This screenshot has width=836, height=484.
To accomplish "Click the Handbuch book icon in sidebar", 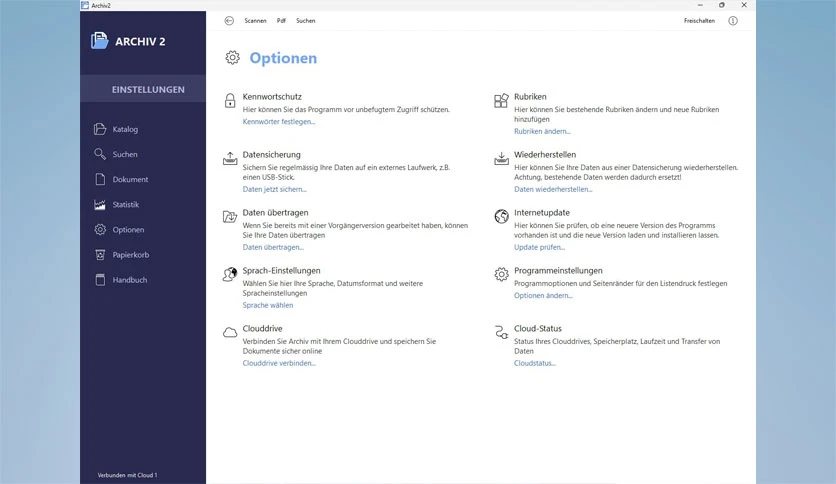I will coord(100,279).
